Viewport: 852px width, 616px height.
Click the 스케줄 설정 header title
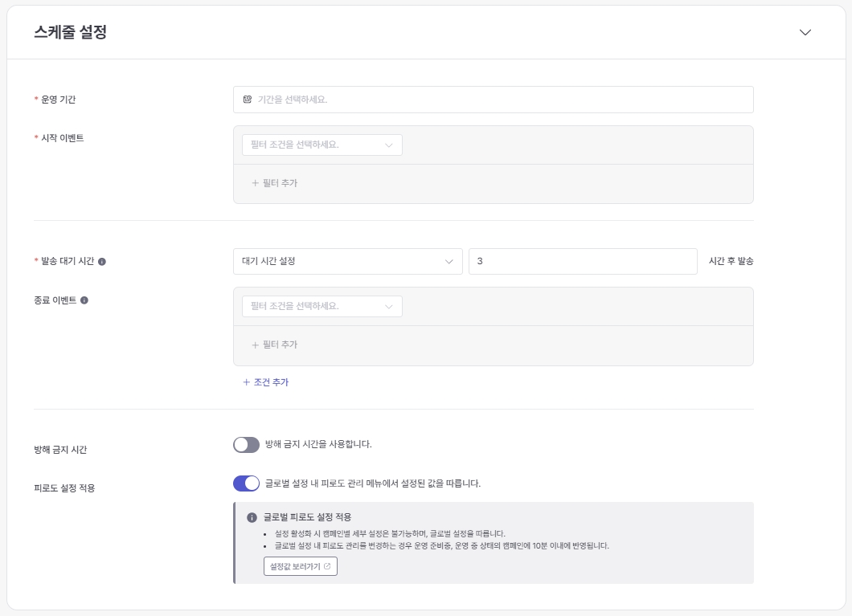point(71,32)
